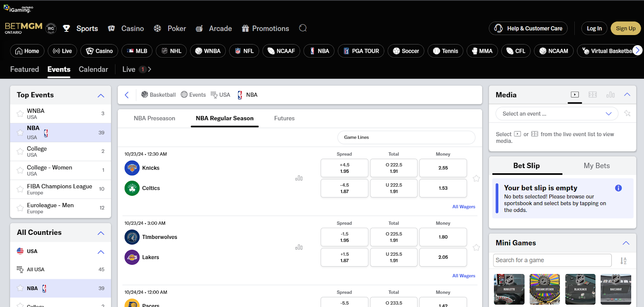
Task: Switch to Futures tab
Action: (x=284, y=118)
